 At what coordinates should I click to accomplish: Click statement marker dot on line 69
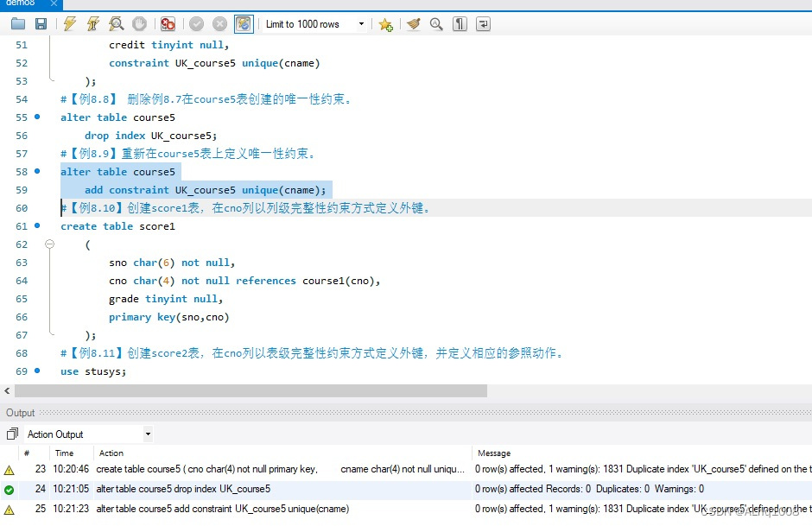(x=37, y=371)
